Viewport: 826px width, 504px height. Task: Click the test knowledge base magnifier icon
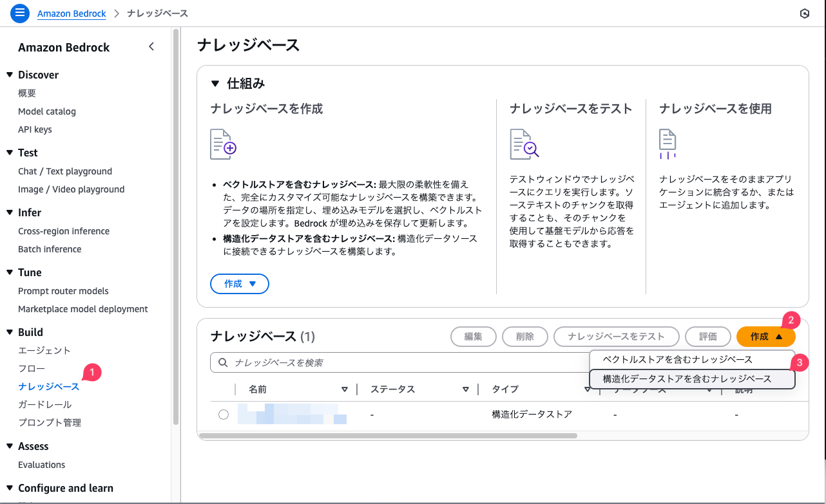click(x=524, y=144)
